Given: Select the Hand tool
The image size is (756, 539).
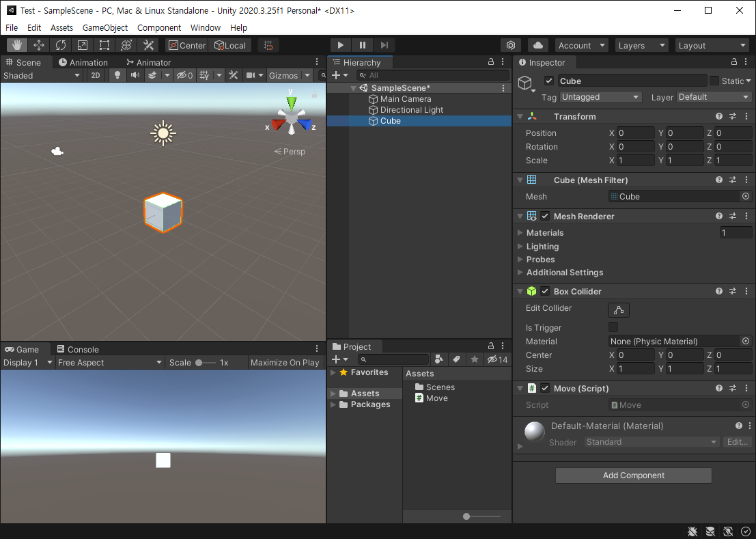Looking at the screenshot, I should click(x=17, y=45).
